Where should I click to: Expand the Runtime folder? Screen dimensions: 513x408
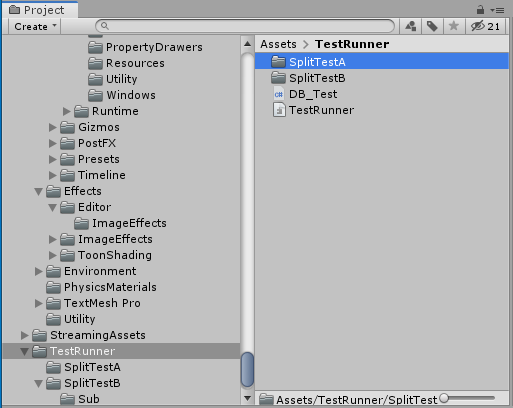67,111
